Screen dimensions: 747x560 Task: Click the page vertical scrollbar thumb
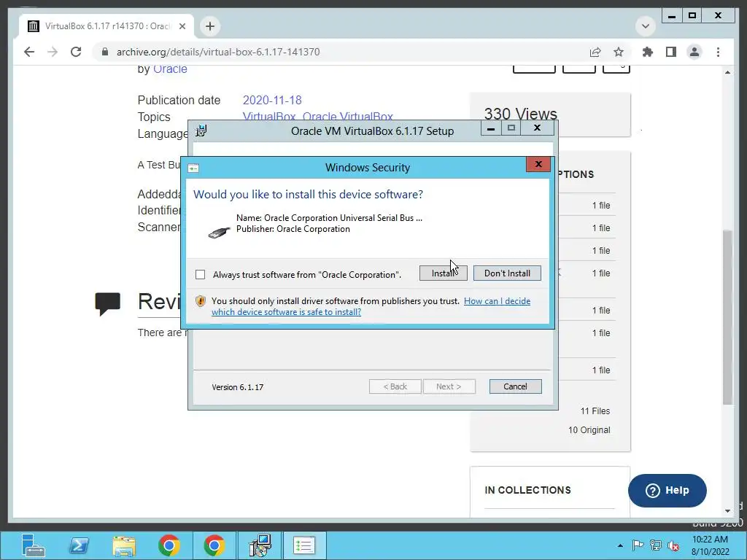[x=727, y=316]
